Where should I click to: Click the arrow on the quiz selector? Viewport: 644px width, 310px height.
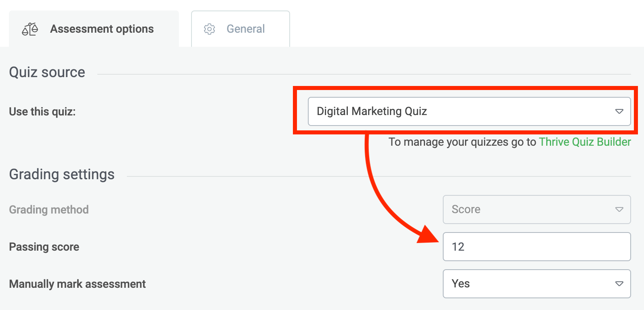tap(619, 111)
